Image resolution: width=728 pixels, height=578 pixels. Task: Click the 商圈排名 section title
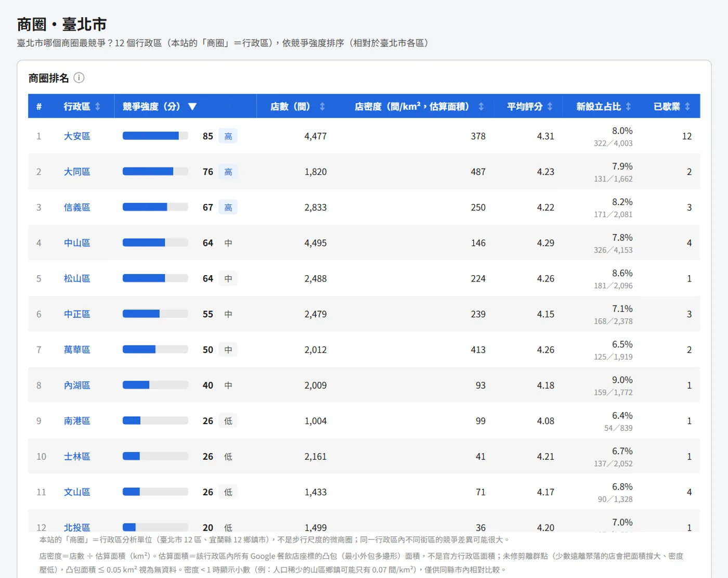click(x=48, y=78)
